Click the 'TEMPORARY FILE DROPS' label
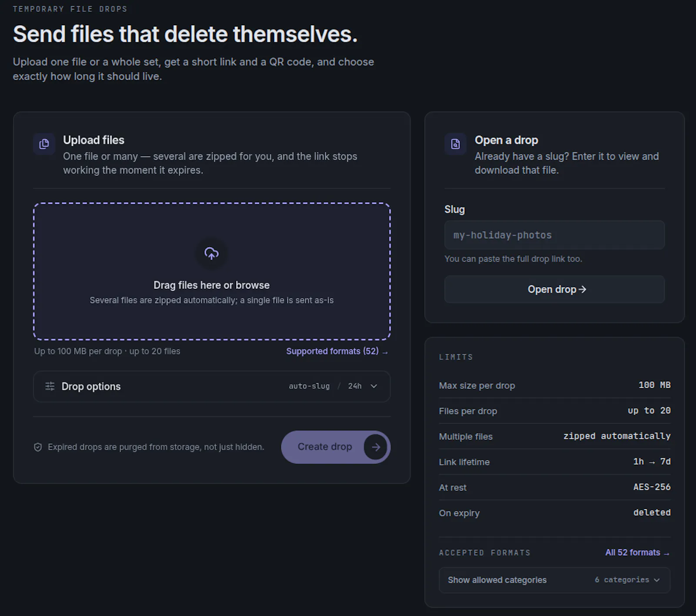This screenshot has height=616, width=696. click(x=70, y=9)
